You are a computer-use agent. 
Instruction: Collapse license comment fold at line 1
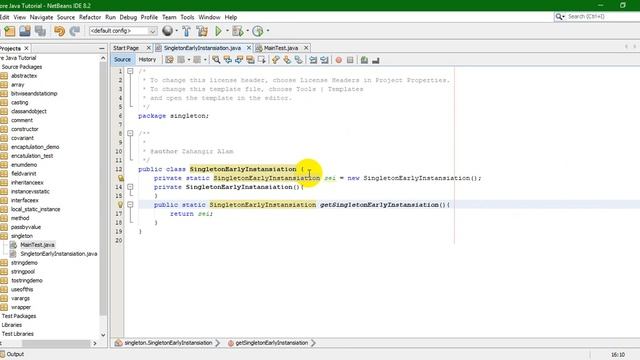point(130,71)
